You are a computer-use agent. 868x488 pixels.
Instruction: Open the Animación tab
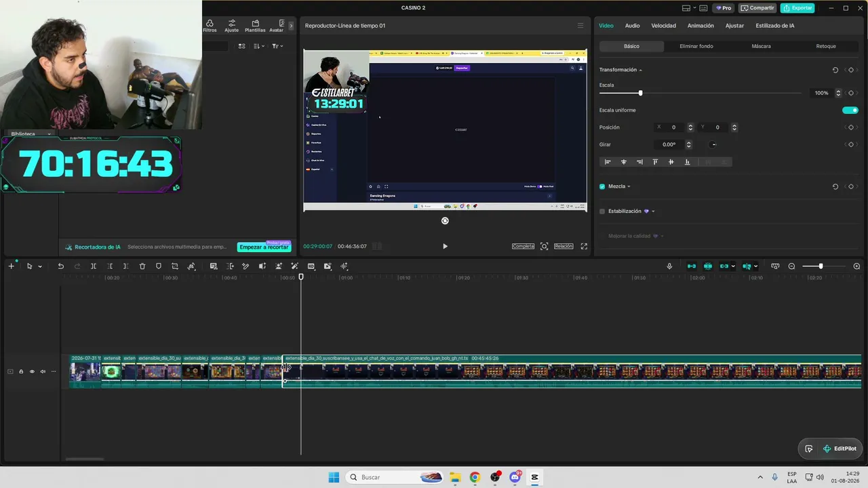(x=701, y=26)
